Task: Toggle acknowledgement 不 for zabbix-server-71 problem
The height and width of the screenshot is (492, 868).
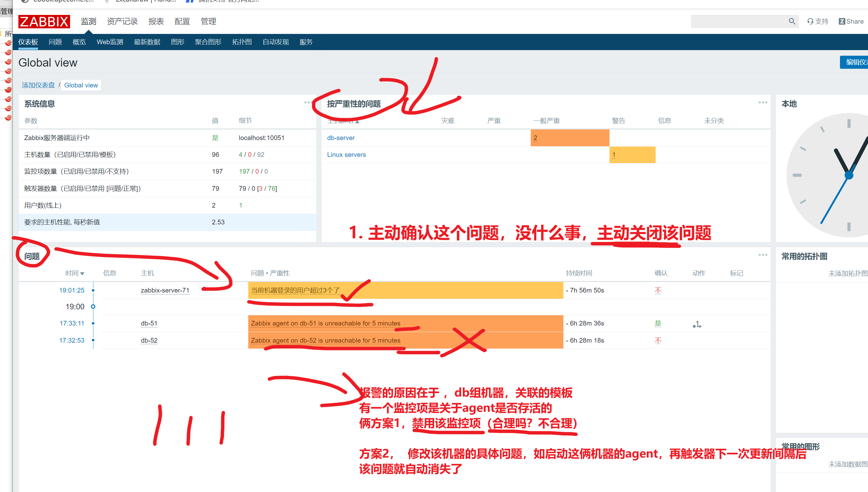Action: [658, 290]
